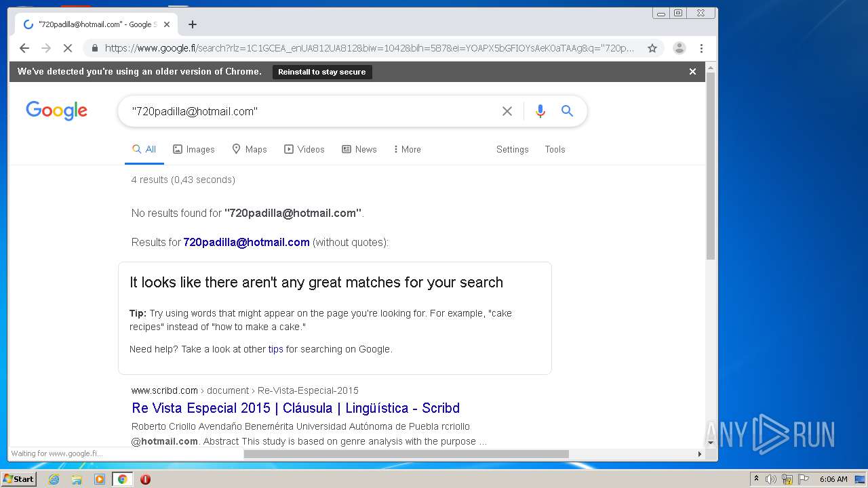Viewport: 868px width, 488px height.
Task: Click the "4 results (0,43 seconds)" text
Action: coord(183,180)
